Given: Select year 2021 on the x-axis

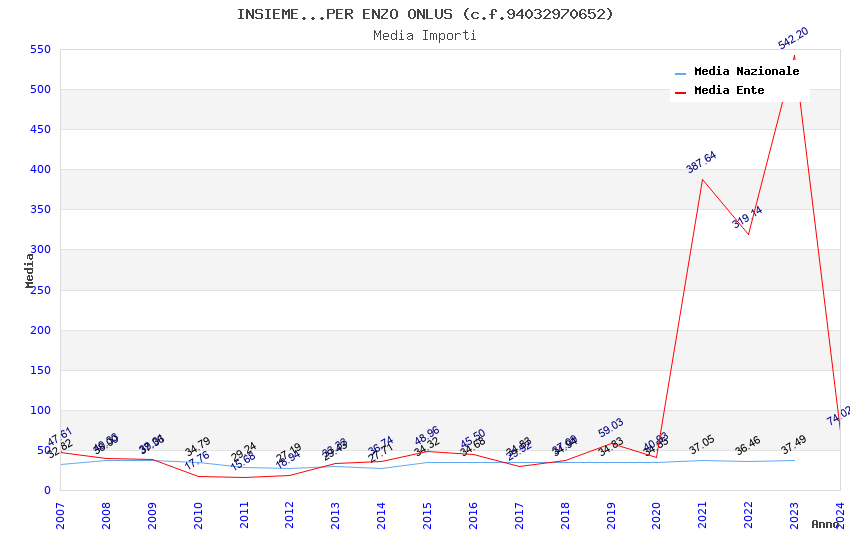Looking at the screenshot, I should 703,515.
